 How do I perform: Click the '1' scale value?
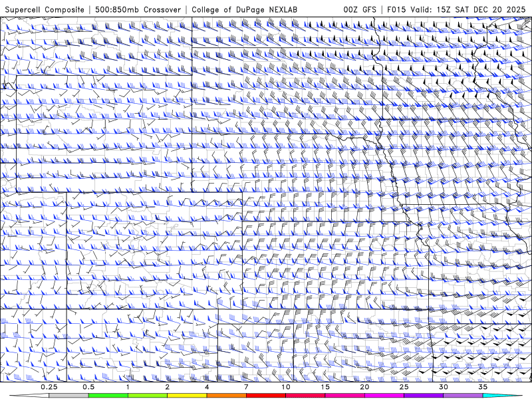(x=128, y=387)
